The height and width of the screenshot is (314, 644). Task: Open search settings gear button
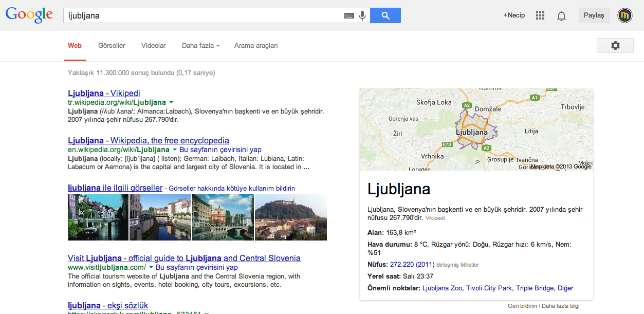615,46
